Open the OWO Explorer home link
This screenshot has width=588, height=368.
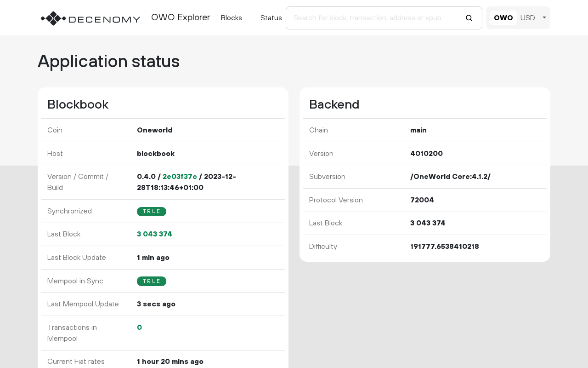click(x=181, y=17)
